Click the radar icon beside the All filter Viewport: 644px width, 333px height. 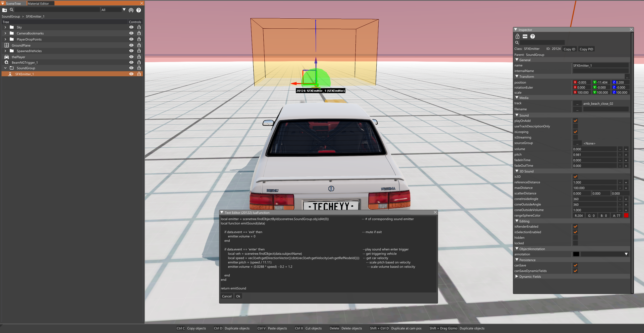click(131, 10)
